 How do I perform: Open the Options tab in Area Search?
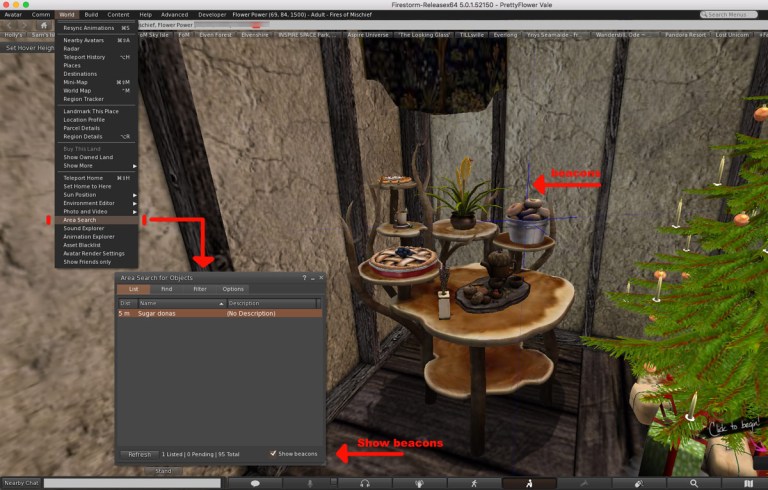coord(233,289)
